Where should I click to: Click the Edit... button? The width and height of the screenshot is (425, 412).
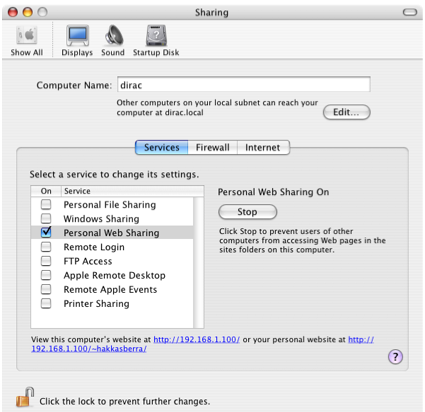346,112
